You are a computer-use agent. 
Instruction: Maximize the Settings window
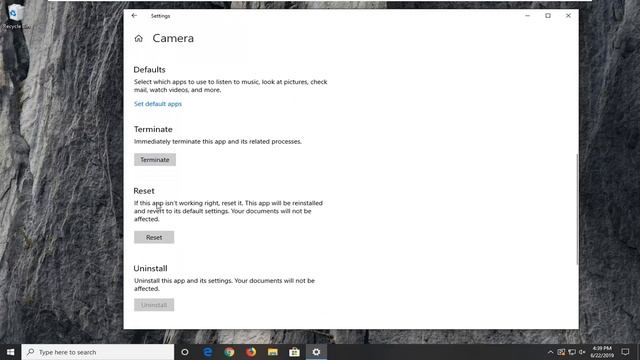pos(548,16)
